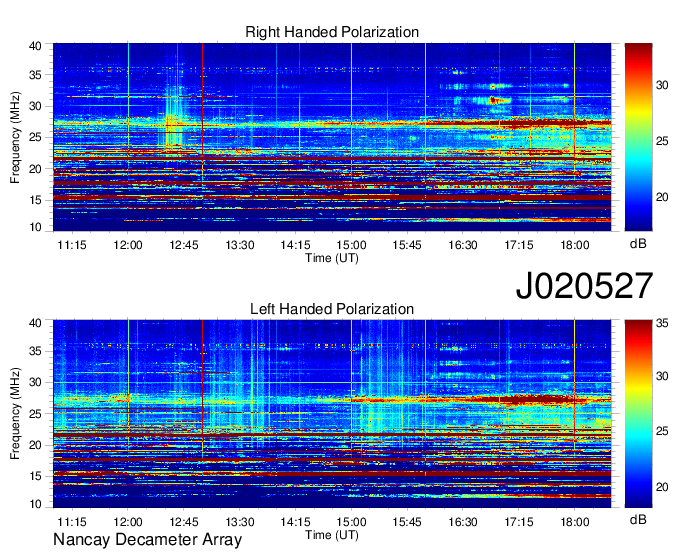The height and width of the screenshot is (552, 680).
Task: Click the 25 MHz tick of the left-handed plot
Action: 35,414
